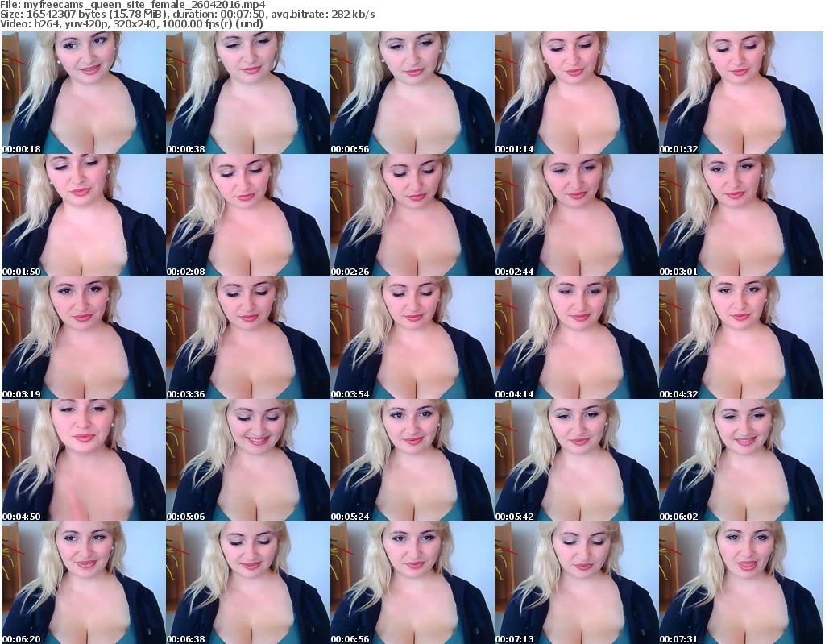Screen dimensions: 825x644
Task: Select the thumbnail timestamped 00:03:36
Action: tap(248, 338)
